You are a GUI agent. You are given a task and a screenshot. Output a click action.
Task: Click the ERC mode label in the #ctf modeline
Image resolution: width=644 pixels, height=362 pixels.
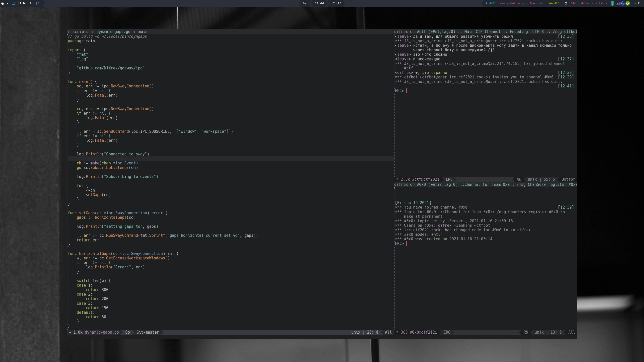[449, 179]
